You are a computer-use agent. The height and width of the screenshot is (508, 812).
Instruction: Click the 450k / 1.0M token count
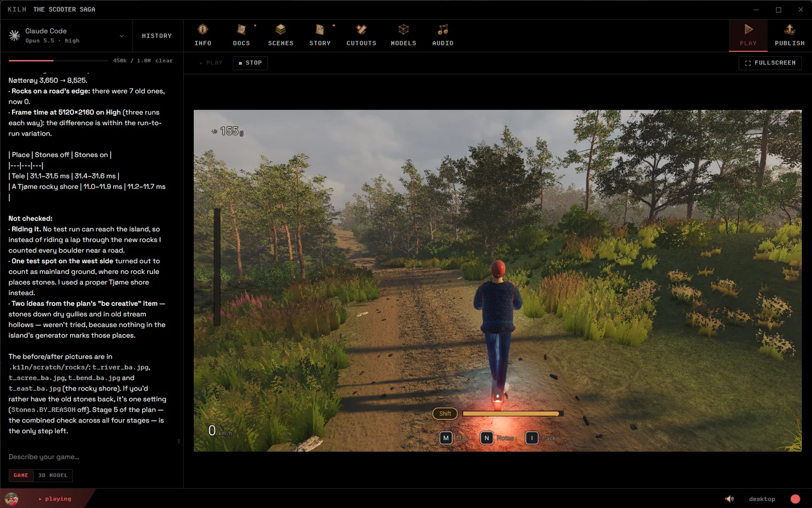(x=132, y=60)
